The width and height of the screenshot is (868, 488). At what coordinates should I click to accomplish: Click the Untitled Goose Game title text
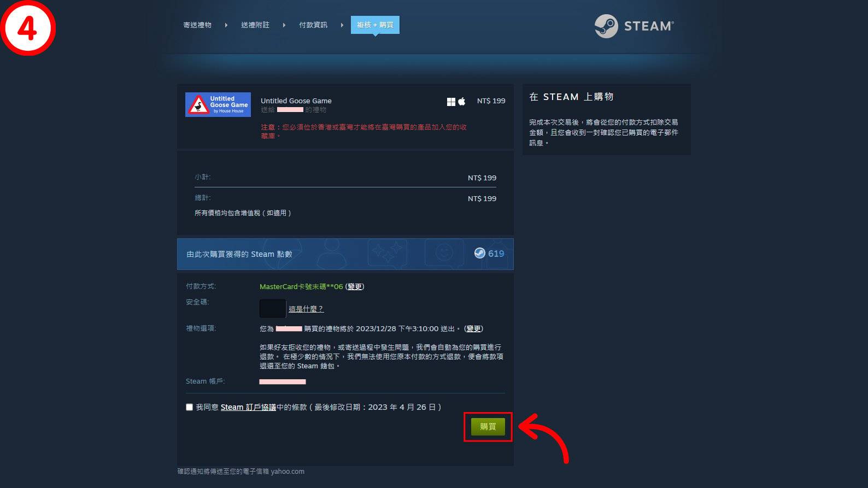pyautogui.click(x=296, y=101)
